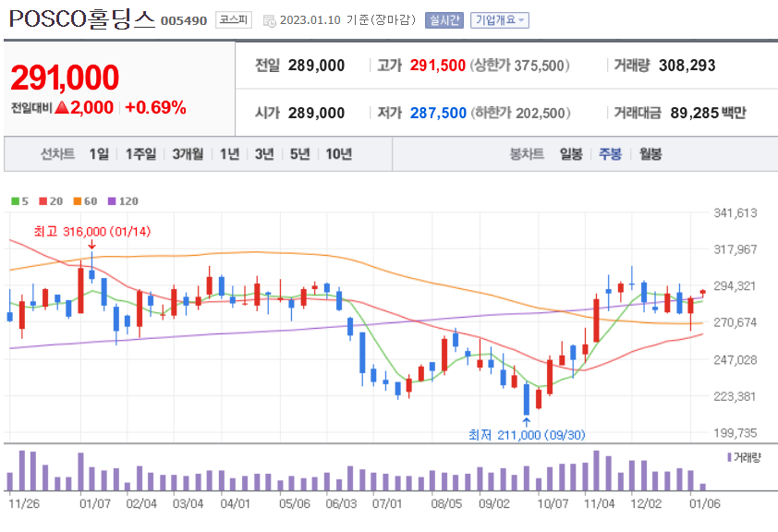This screenshot has height=532, width=778.
Task: Select the 5년 line chart tab
Action: click(x=299, y=154)
